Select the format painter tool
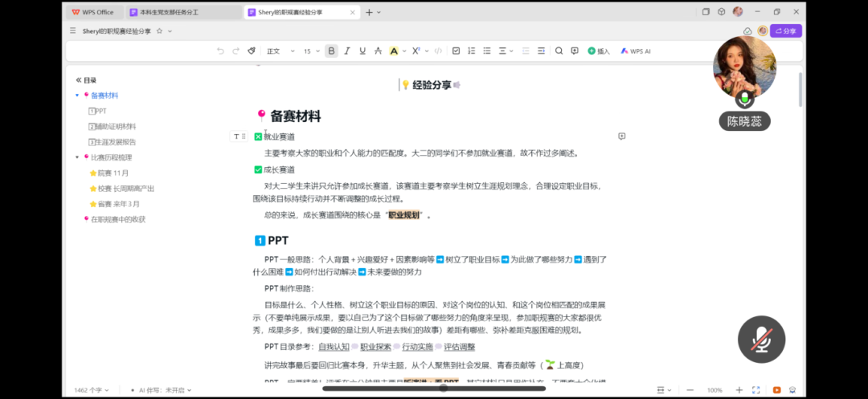 click(x=252, y=51)
